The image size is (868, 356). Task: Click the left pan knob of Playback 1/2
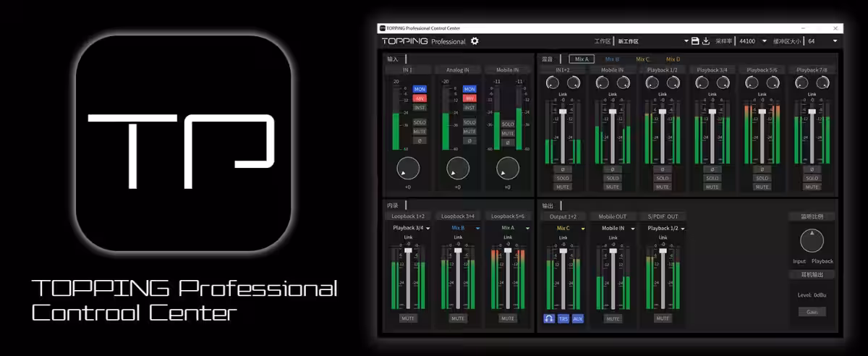click(652, 84)
